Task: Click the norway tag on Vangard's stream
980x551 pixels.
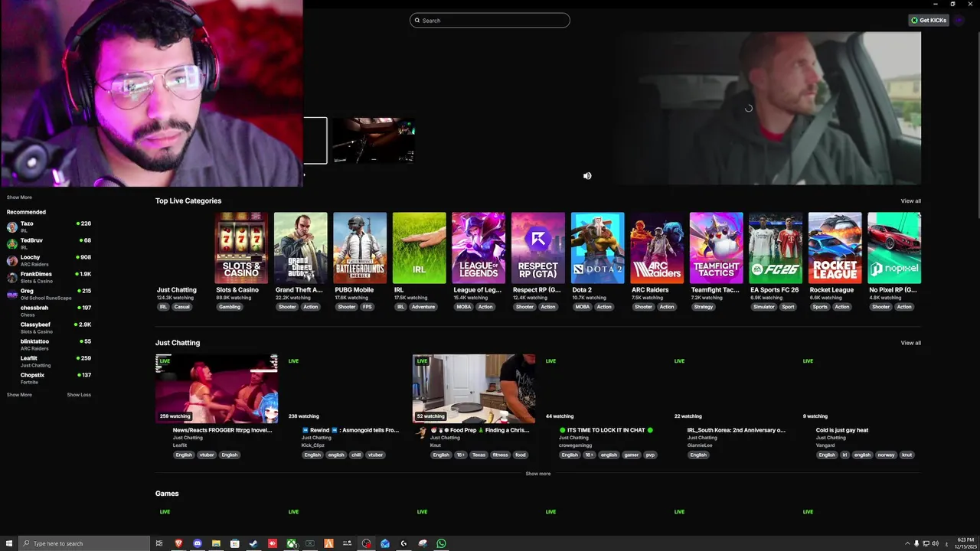Action: click(x=886, y=455)
